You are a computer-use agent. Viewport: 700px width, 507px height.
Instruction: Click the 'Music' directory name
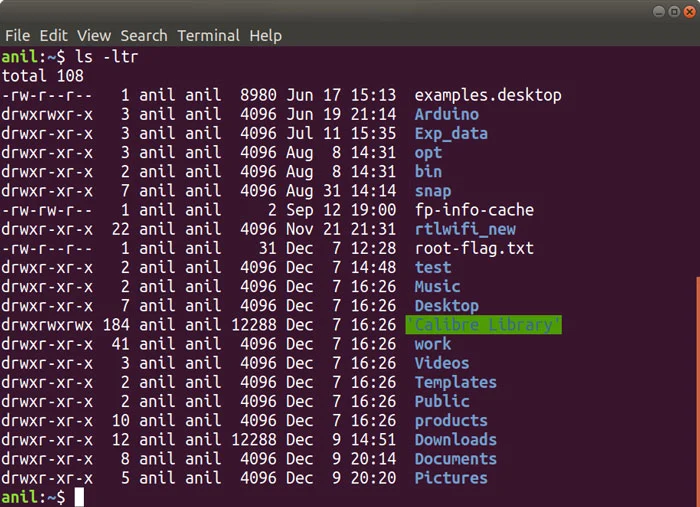(x=437, y=287)
